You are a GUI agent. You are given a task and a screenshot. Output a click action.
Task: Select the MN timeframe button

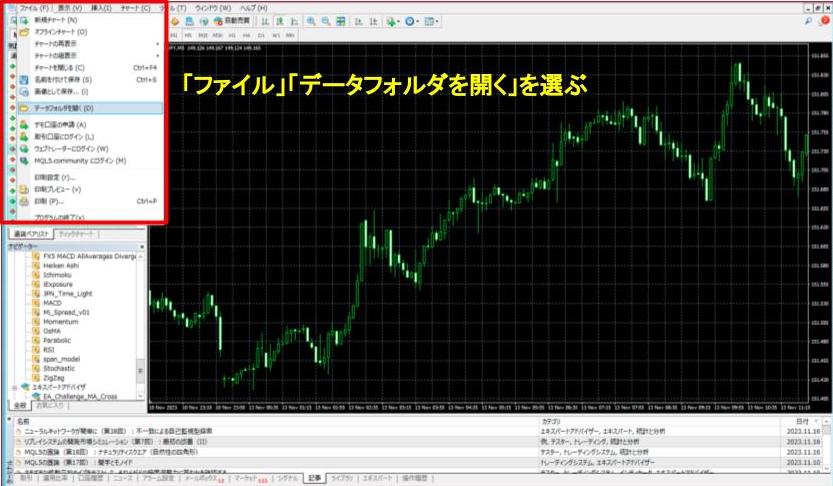point(290,36)
